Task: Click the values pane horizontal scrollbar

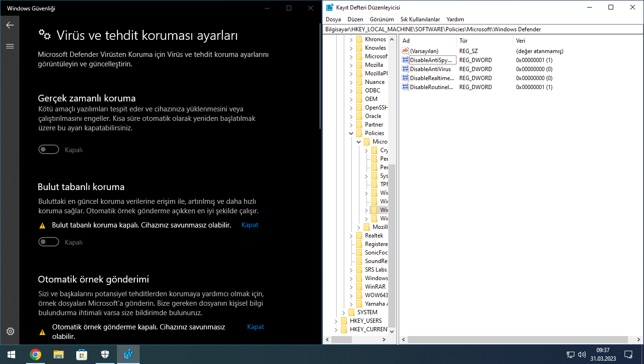Action: tap(518, 340)
